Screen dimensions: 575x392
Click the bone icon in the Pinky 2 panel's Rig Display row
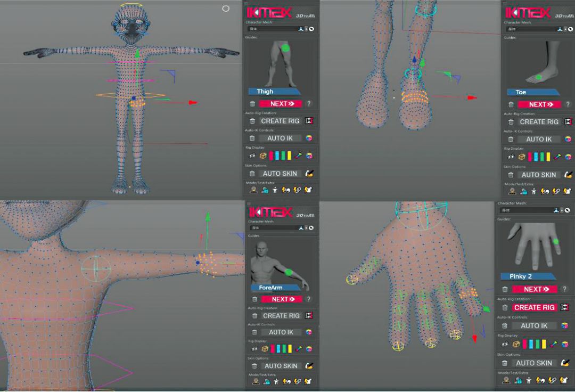coord(553,344)
